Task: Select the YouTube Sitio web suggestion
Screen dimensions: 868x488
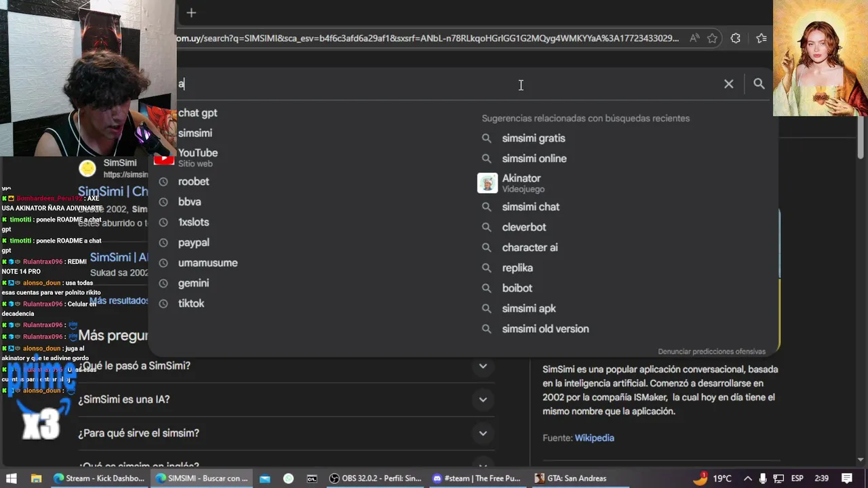Action: point(198,157)
